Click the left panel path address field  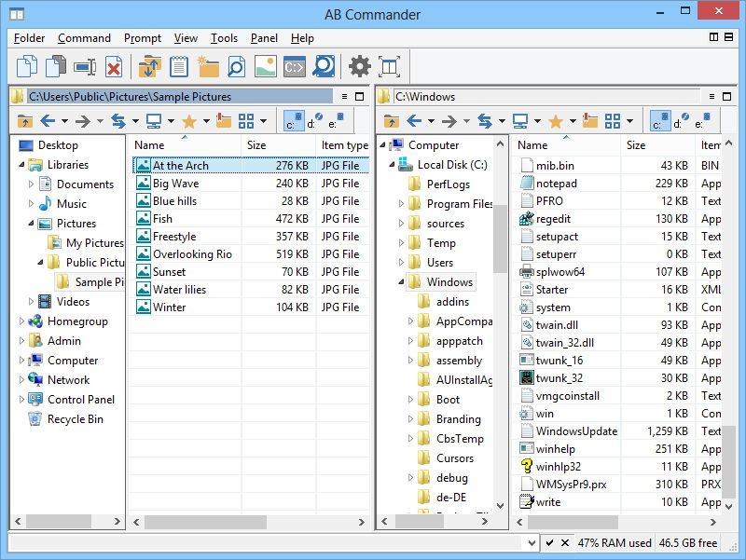coord(179,96)
